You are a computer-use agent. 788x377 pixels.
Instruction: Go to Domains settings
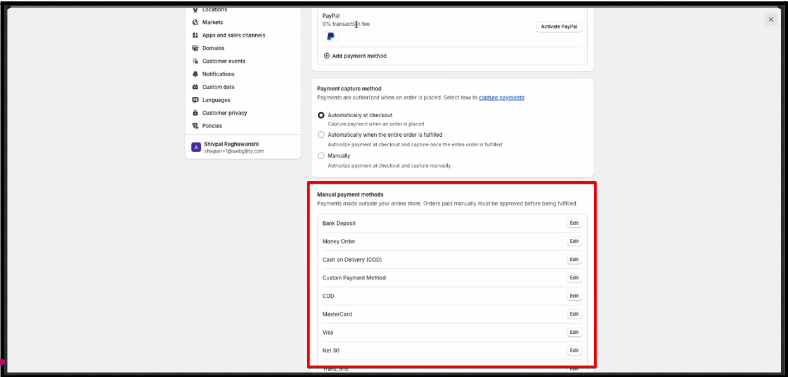pos(213,48)
